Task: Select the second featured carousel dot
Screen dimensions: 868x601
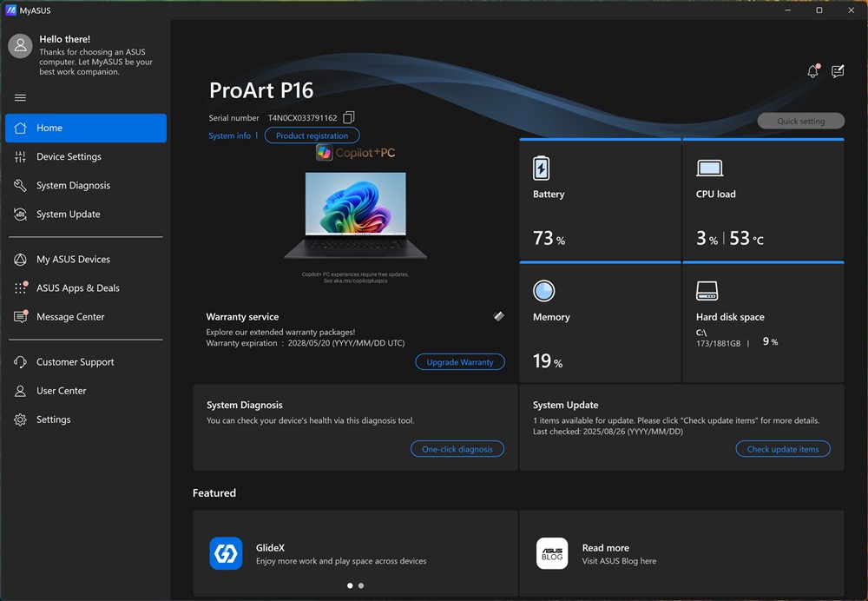Action: [361, 585]
